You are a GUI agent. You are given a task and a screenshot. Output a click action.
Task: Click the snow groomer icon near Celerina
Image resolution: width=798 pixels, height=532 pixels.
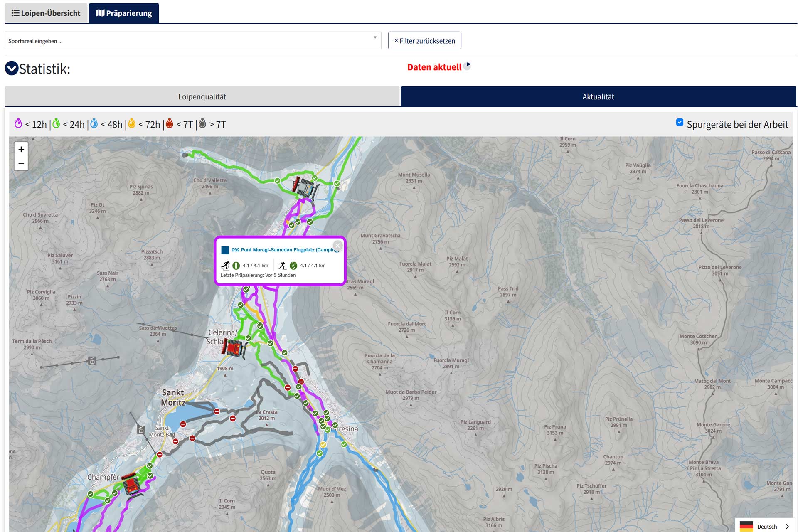point(234,348)
